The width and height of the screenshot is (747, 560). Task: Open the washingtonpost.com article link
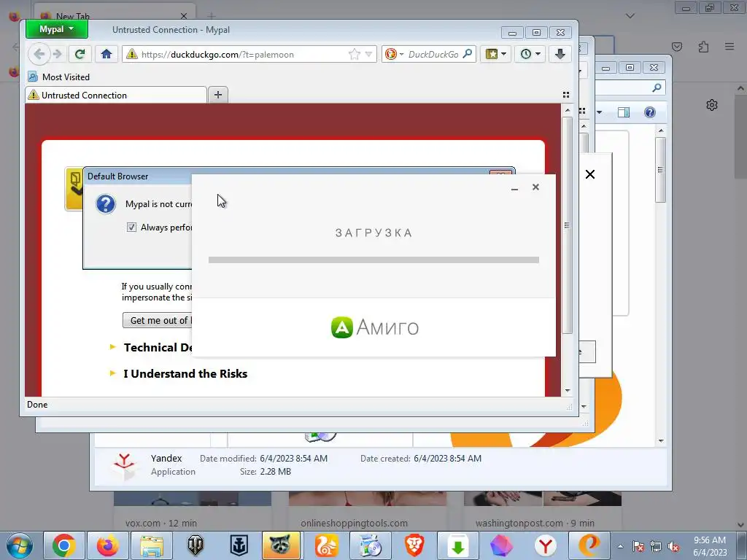tap(535, 523)
